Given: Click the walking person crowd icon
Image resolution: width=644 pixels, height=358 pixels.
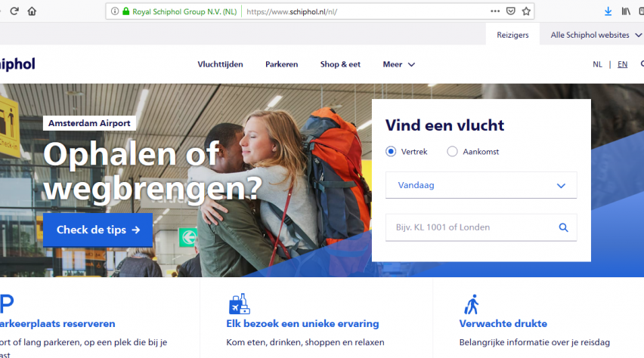Looking at the screenshot, I should 472,304.
